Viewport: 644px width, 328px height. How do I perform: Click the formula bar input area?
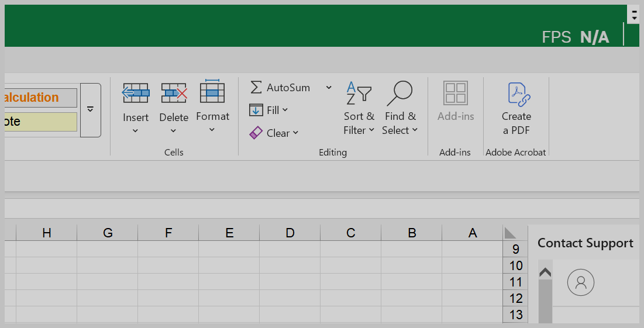tap(322, 209)
